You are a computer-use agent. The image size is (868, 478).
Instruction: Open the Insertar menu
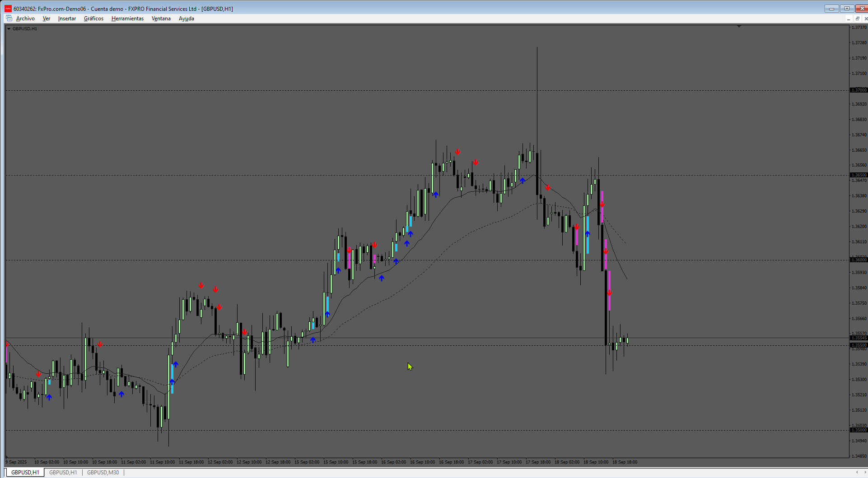point(67,19)
